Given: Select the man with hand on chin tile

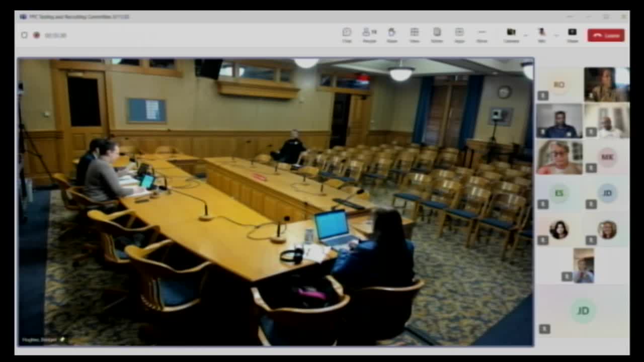Looking at the screenshot, I should (583, 265).
